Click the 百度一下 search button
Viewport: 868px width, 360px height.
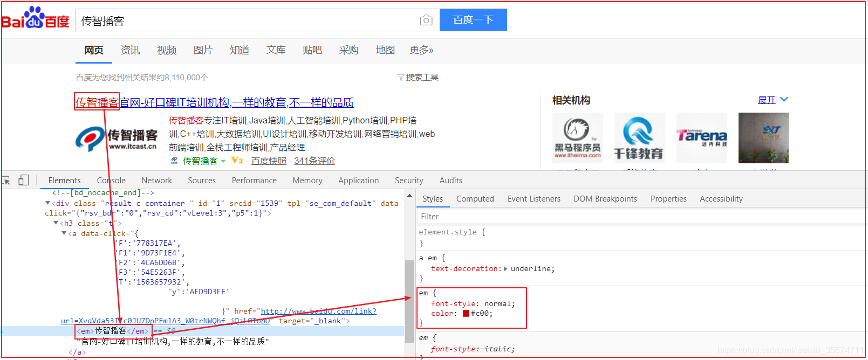[473, 20]
